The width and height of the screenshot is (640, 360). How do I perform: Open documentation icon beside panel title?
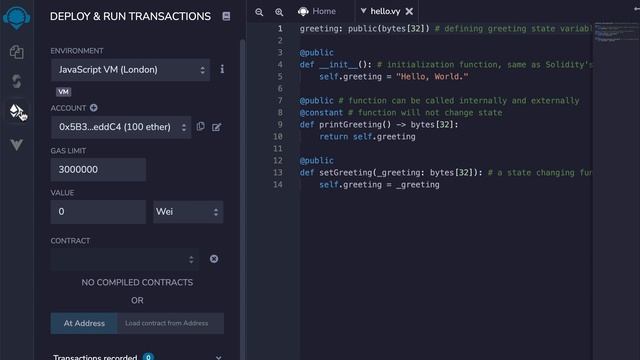tap(226, 16)
